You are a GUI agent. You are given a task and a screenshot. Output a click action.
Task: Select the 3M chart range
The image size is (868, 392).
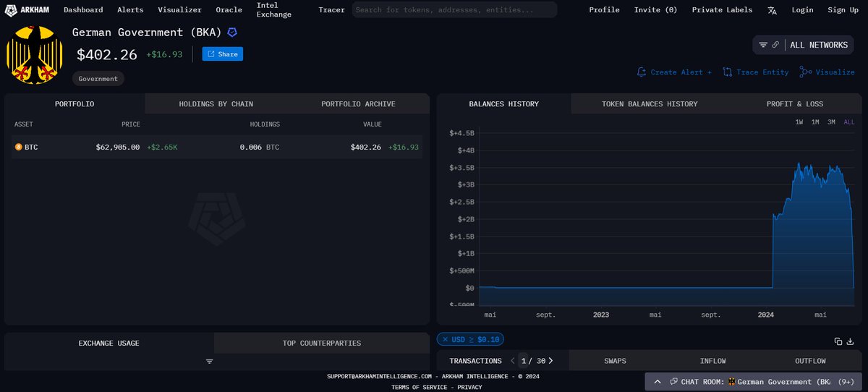(831, 122)
